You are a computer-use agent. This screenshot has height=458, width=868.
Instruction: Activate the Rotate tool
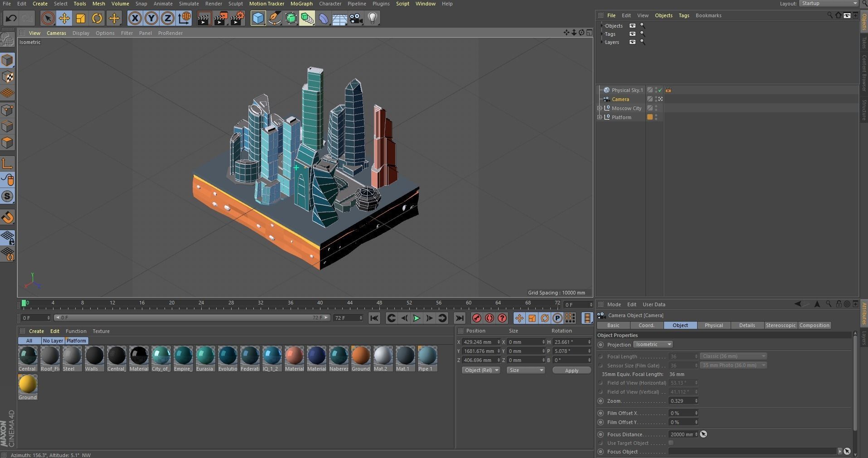(x=97, y=19)
